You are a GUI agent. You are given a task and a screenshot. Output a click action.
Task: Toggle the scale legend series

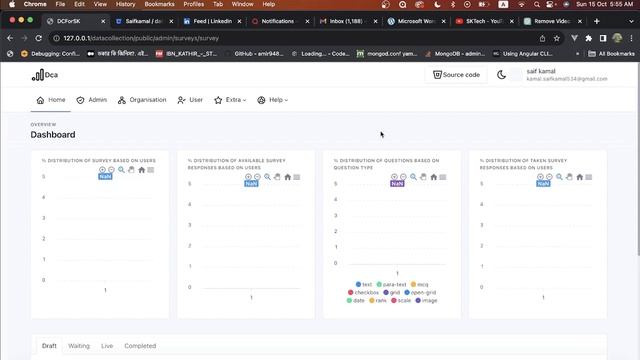pyautogui.click(x=401, y=300)
